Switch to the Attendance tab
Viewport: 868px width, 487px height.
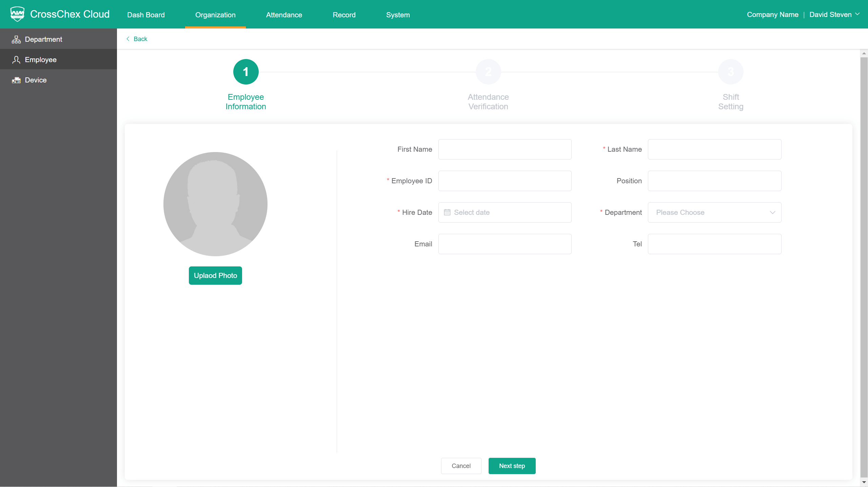pos(284,15)
